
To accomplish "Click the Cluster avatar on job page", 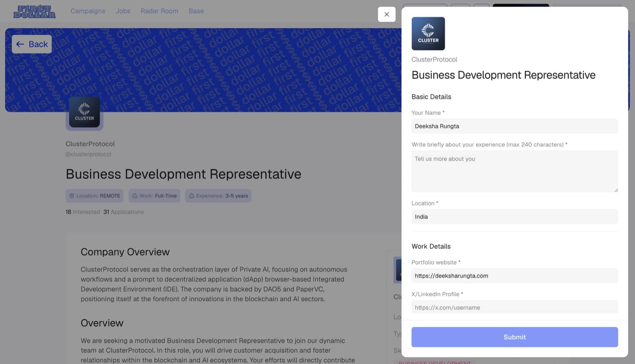I will [x=85, y=112].
